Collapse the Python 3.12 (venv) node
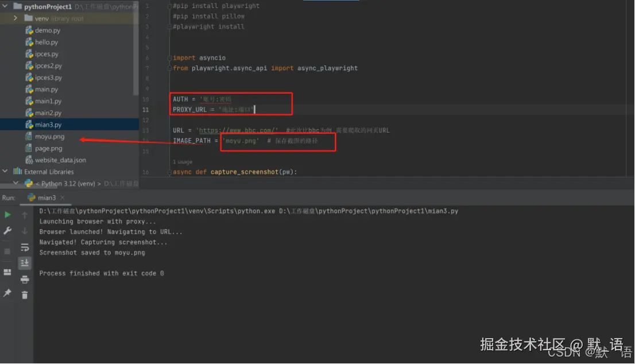This screenshot has width=635, height=364. (x=16, y=183)
